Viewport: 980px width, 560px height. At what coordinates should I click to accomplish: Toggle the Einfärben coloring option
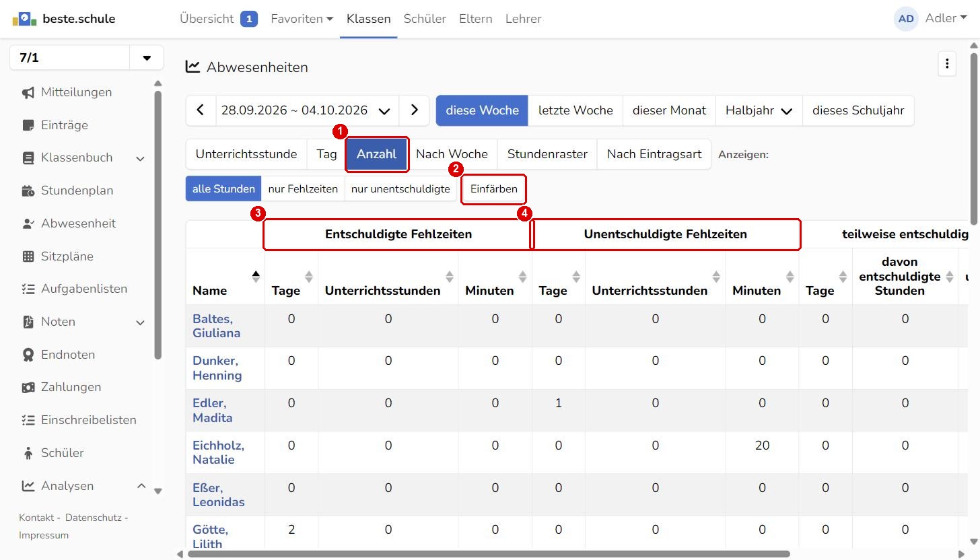(494, 189)
